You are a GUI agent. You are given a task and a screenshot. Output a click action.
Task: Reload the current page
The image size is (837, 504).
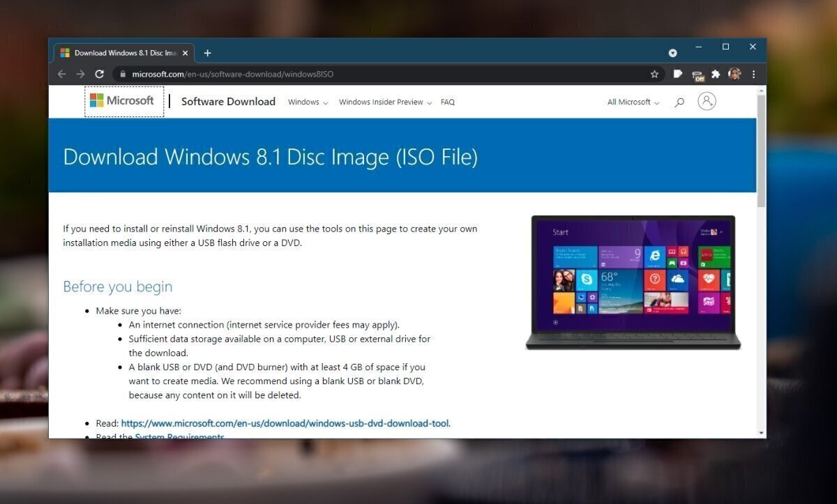pos(99,74)
